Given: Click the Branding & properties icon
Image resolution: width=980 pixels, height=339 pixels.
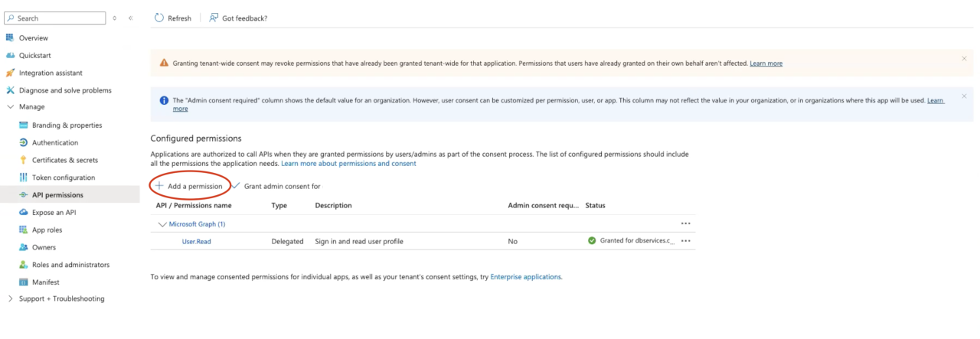Looking at the screenshot, I should coord(24,125).
